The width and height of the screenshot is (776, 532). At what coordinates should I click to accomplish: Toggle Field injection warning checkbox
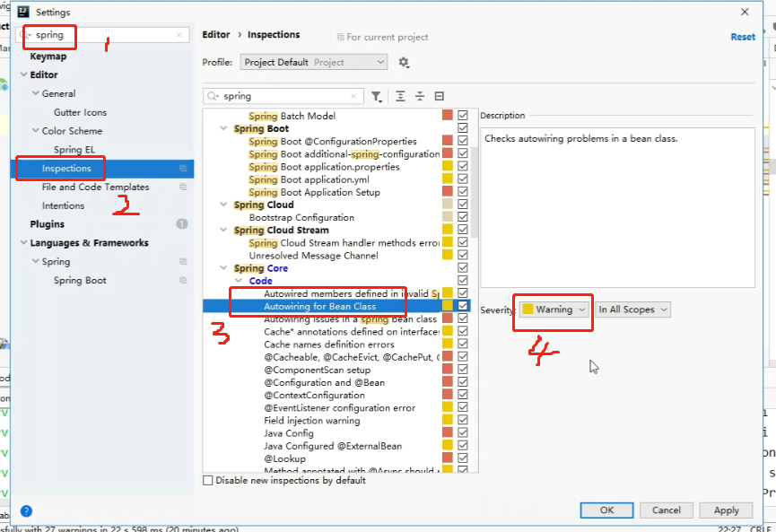click(463, 420)
